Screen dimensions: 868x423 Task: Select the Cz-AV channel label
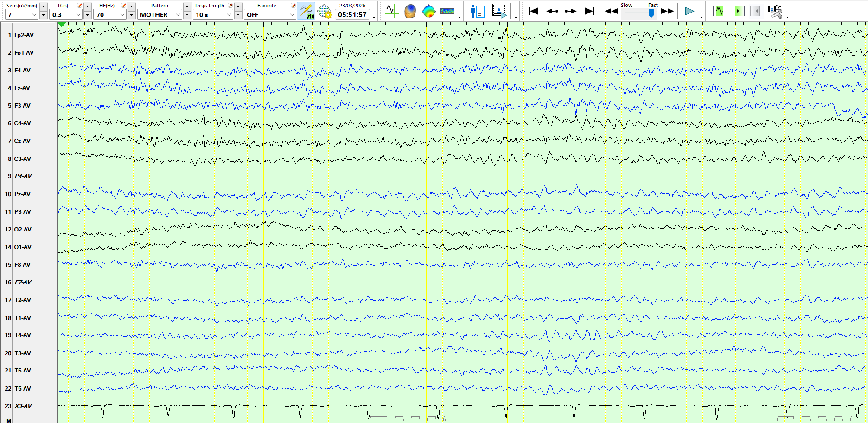click(22, 141)
